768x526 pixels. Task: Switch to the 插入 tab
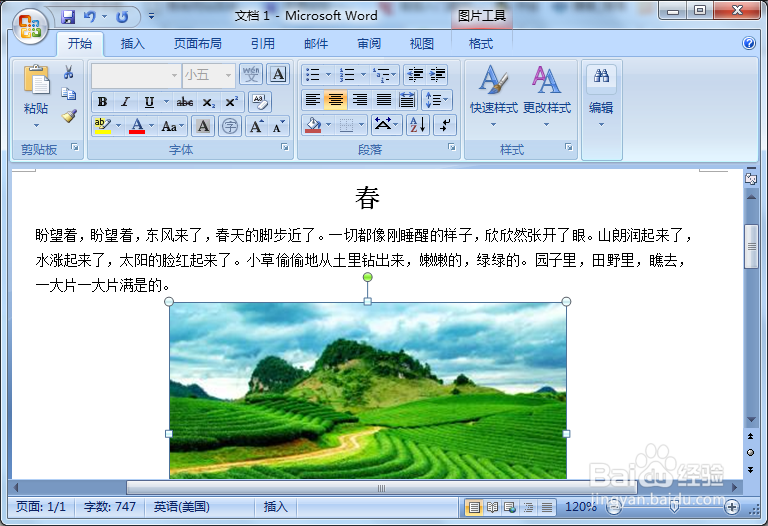(133, 44)
